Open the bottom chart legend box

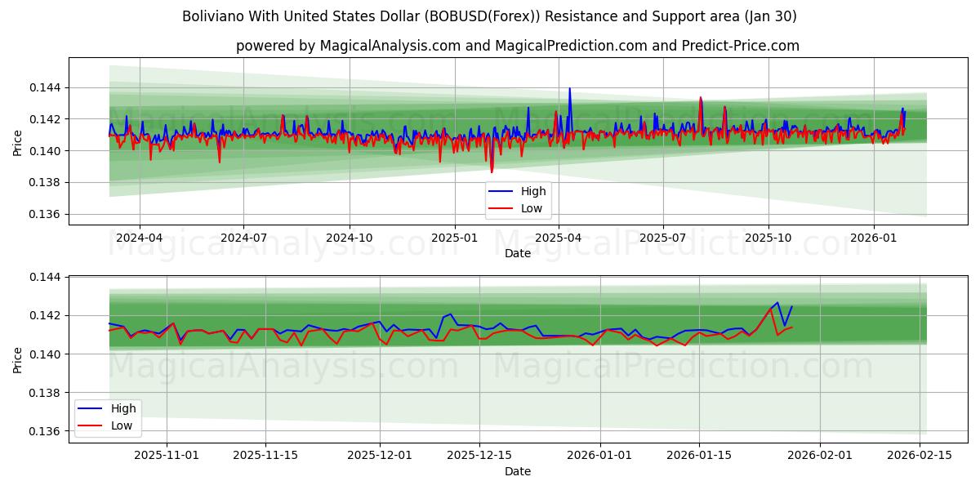click(109, 416)
